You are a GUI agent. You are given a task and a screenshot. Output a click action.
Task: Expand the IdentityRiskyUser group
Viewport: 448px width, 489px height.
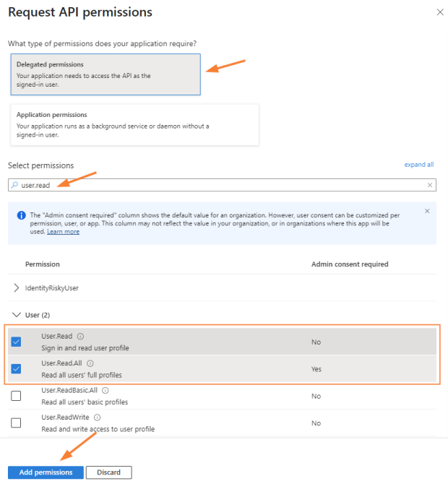pos(17,287)
